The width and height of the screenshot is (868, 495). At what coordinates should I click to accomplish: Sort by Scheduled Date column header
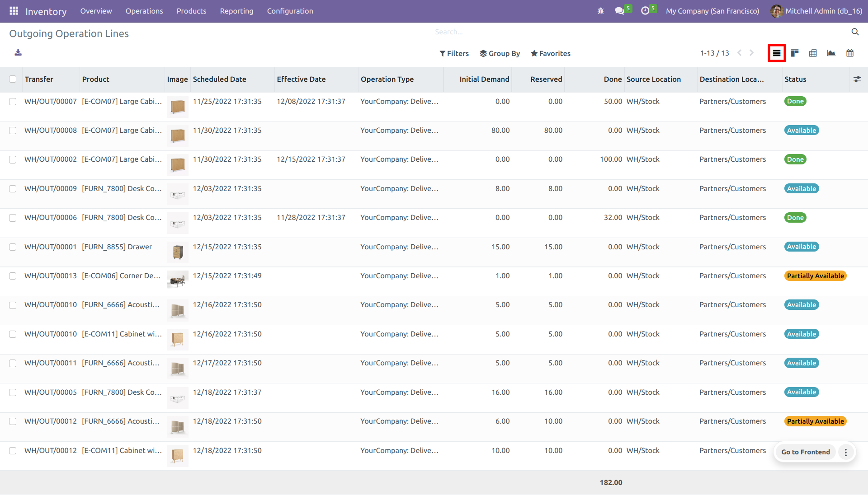click(x=220, y=79)
